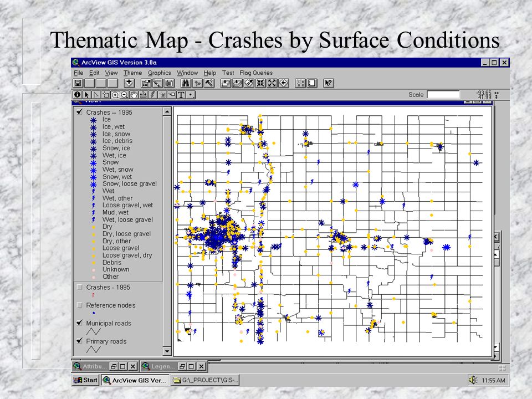Open the Query Builder hammer icon

point(209,83)
